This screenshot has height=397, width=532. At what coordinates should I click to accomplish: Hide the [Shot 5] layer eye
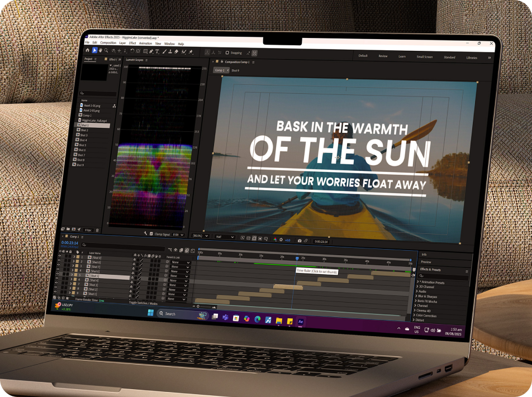(58, 274)
